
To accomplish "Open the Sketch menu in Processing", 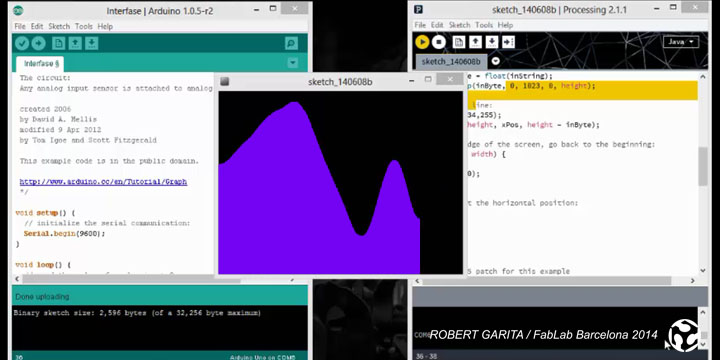I will pyautogui.click(x=460, y=25).
